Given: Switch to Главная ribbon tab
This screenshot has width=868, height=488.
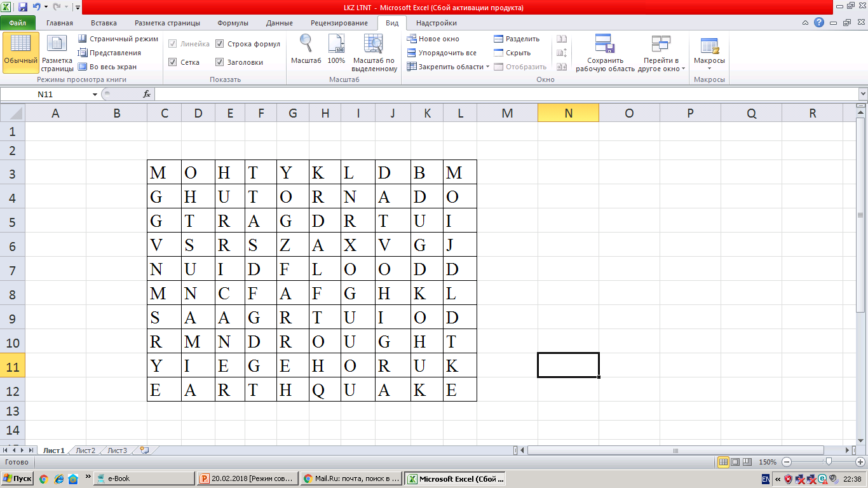Looking at the screenshot, I should pos(60,23).
